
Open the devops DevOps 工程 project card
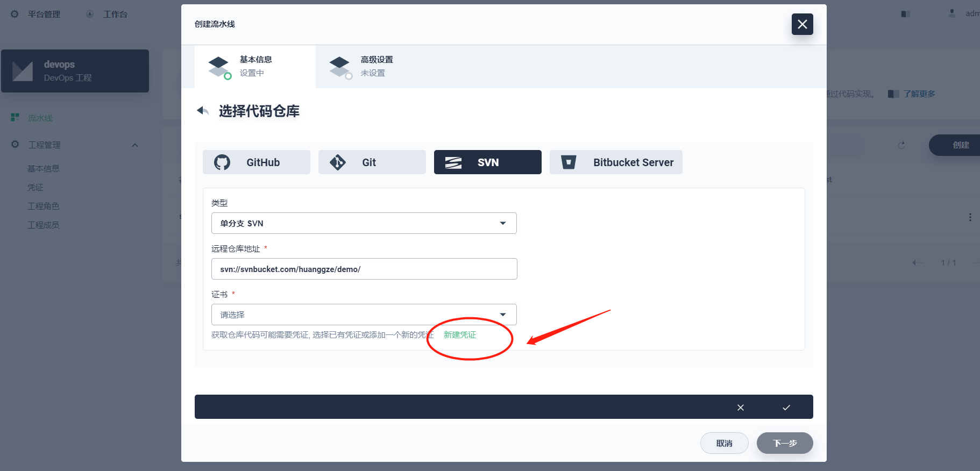pos(75,71)
